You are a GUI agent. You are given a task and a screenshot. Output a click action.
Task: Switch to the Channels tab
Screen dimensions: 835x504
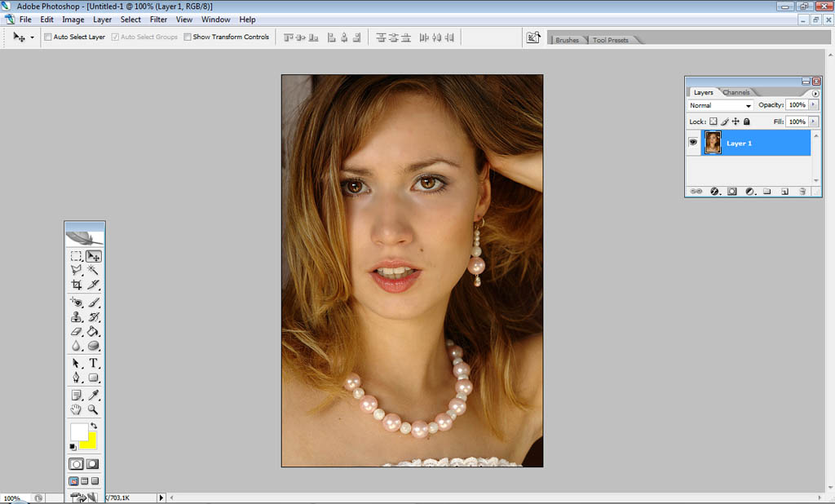click(x=736, y=92)
